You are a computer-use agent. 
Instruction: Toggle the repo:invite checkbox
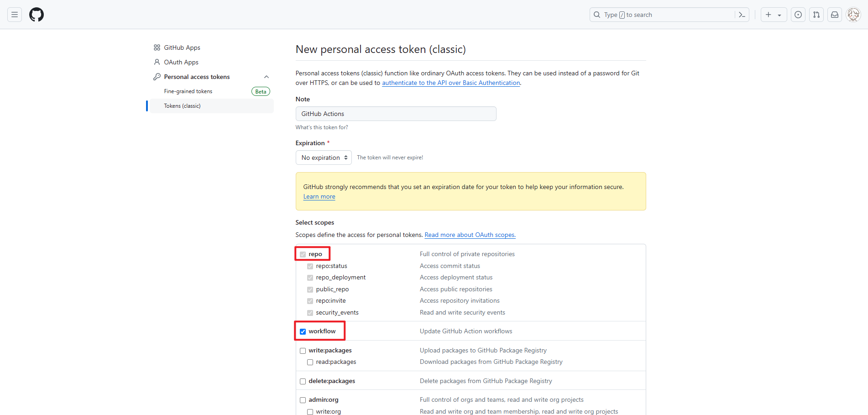310,301
